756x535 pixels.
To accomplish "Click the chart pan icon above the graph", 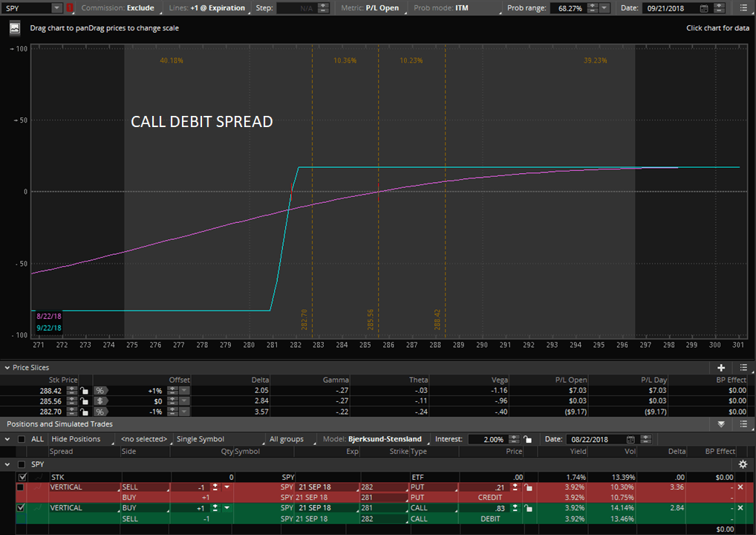I will point(14,27).
